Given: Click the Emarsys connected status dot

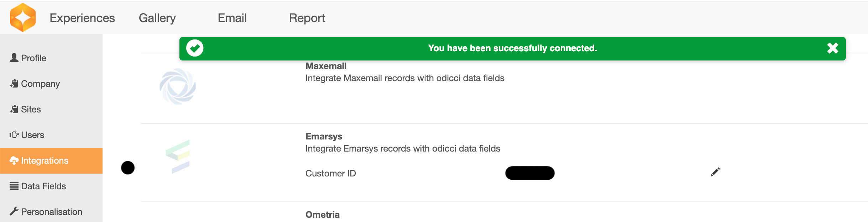Looking at the screenshot, I should tap(128, 168).
